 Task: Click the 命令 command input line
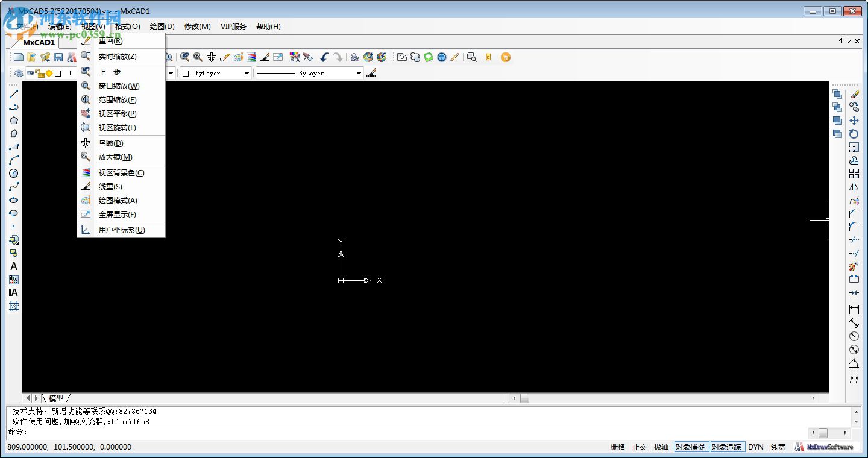[x=407, y=433]
